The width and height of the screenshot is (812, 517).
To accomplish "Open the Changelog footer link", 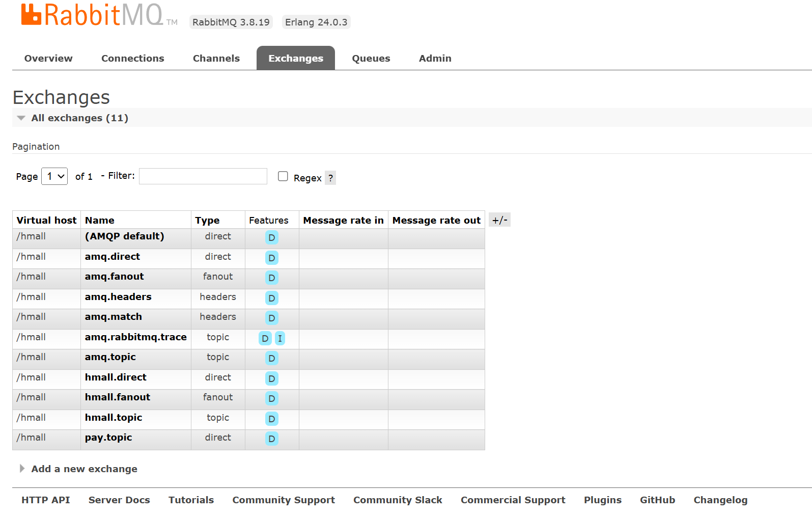I will 720,500.
